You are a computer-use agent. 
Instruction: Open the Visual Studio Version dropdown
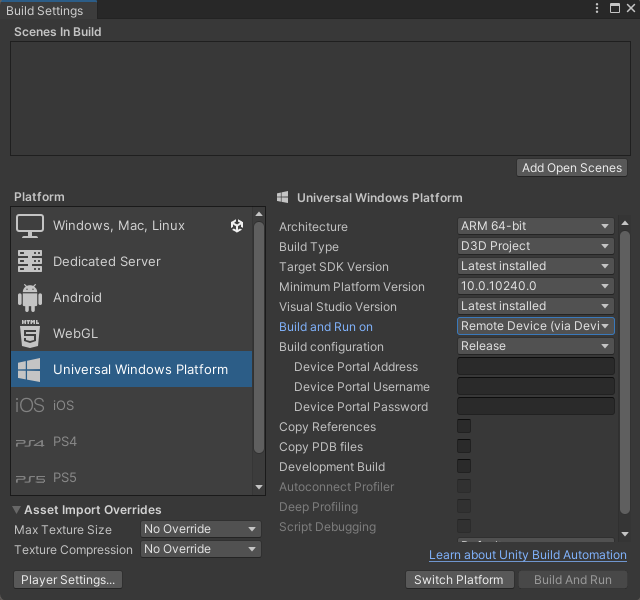pyautogui.click(x=536, y=306)
